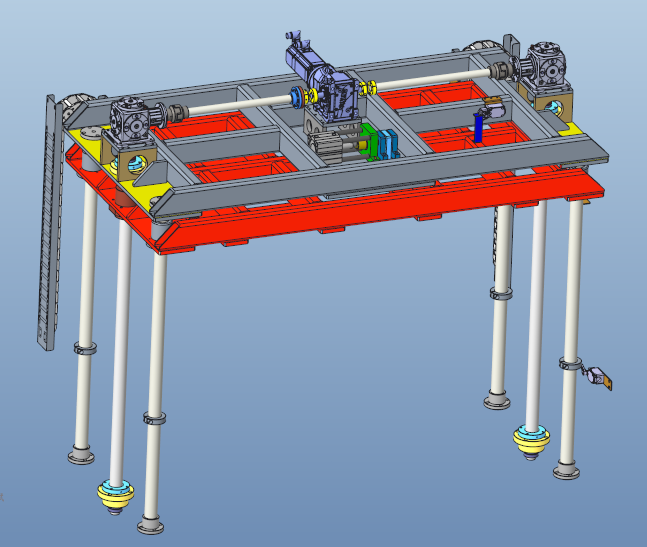647x547 pixels.
Task: Select the base flange of the far-right leg
Action: coord(568,469)
